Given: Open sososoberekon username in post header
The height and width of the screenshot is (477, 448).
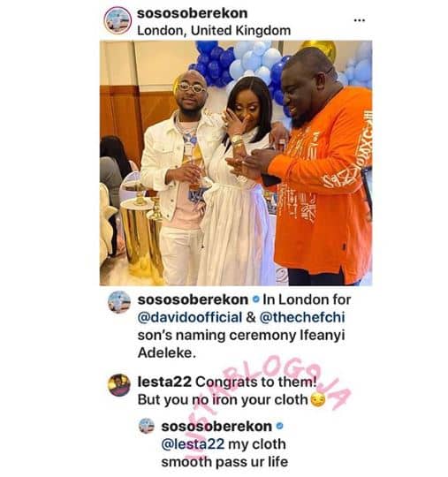Looking at the screenshot, I should tap(193, 13).
